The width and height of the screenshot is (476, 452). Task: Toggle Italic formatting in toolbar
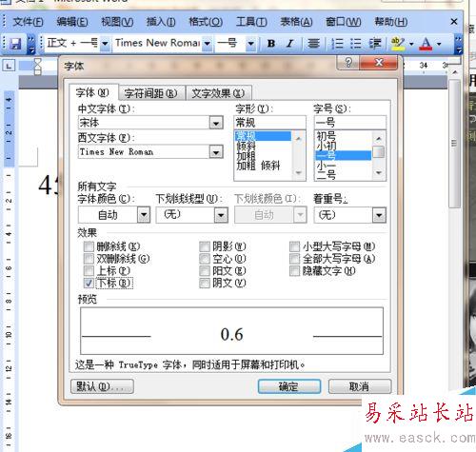(x=289, y=43)
